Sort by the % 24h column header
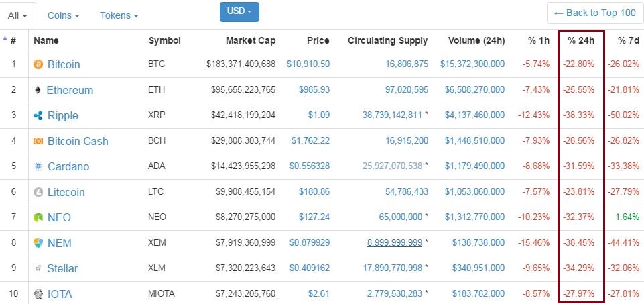The height and width of the screenshot is (304, 644). click(x=581, y=40)
